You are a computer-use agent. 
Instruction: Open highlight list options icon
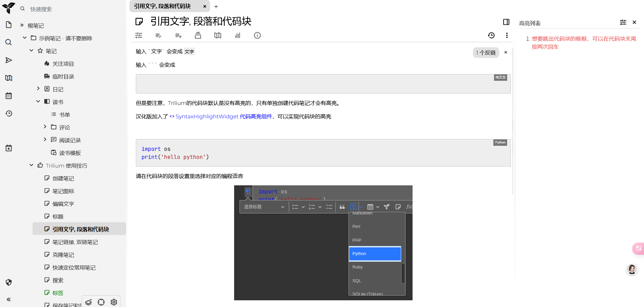coord(623,22)
